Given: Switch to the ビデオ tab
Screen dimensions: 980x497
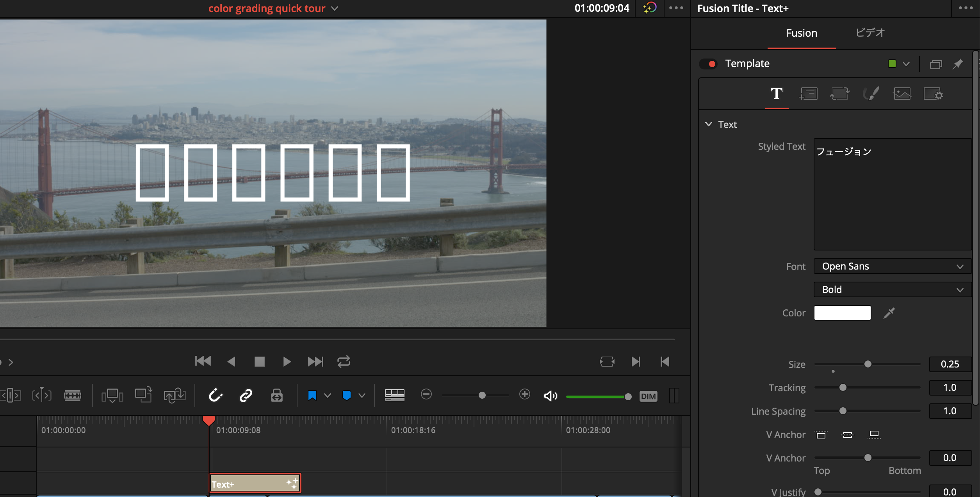Looking at the screenshot, I should click(870, 33).
